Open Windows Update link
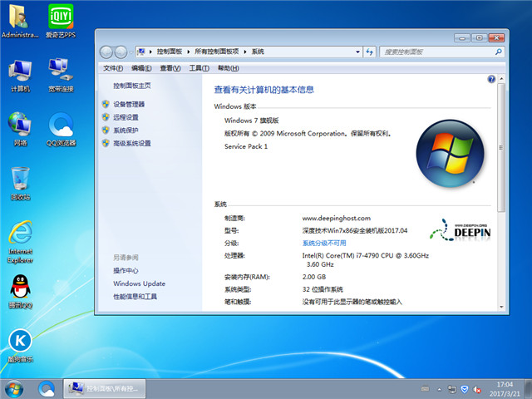Image resolution: width=532 pixels, height=399 pixels. click(x=139, y=283)
